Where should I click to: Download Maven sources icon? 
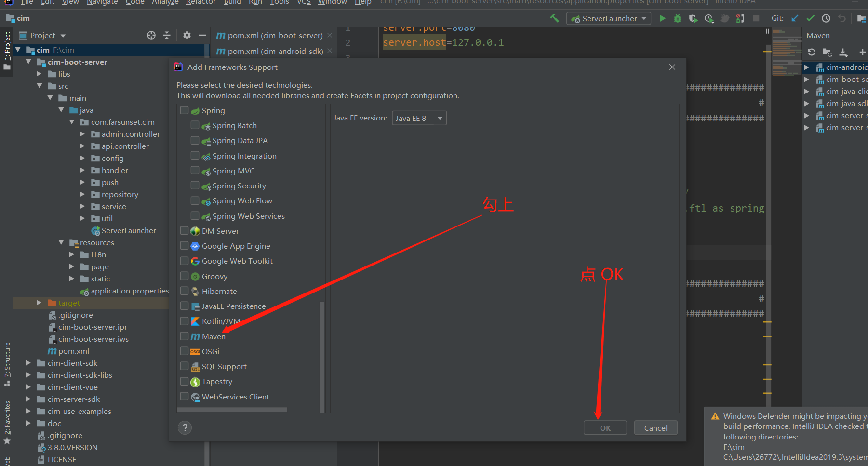click(843, 52)
